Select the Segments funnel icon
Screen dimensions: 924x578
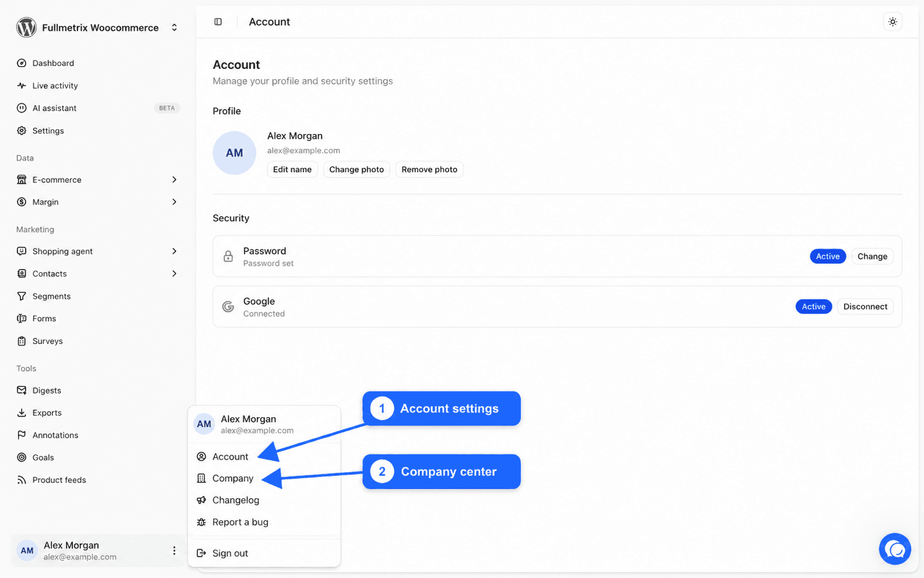[x=22, y=296]
